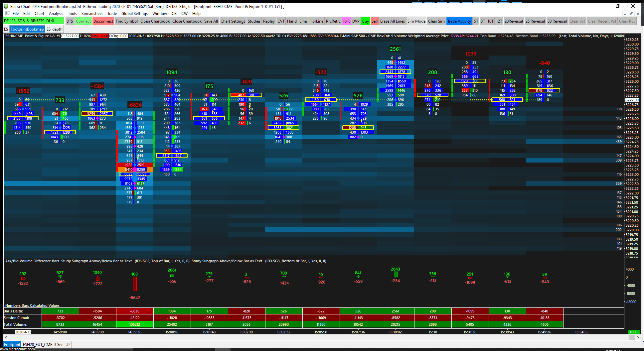Open Chart Settings
Screen dimensions: 644x351
pos(233,21)
